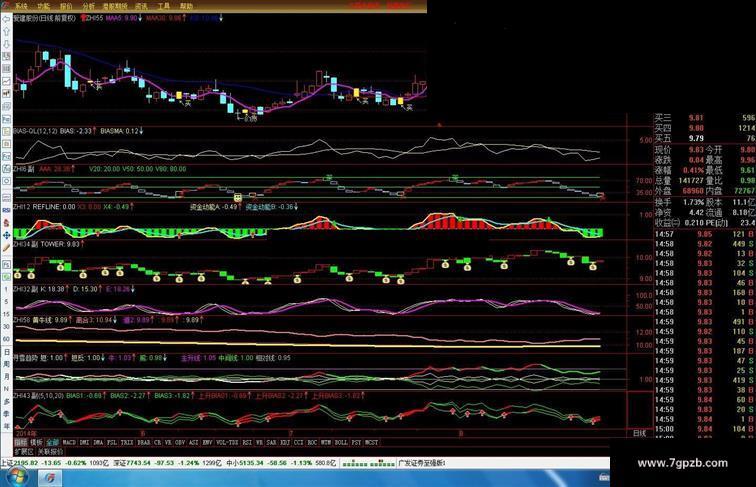Click the FS icon in the left sidebar

pyautogui.click(x=6, y=265)
